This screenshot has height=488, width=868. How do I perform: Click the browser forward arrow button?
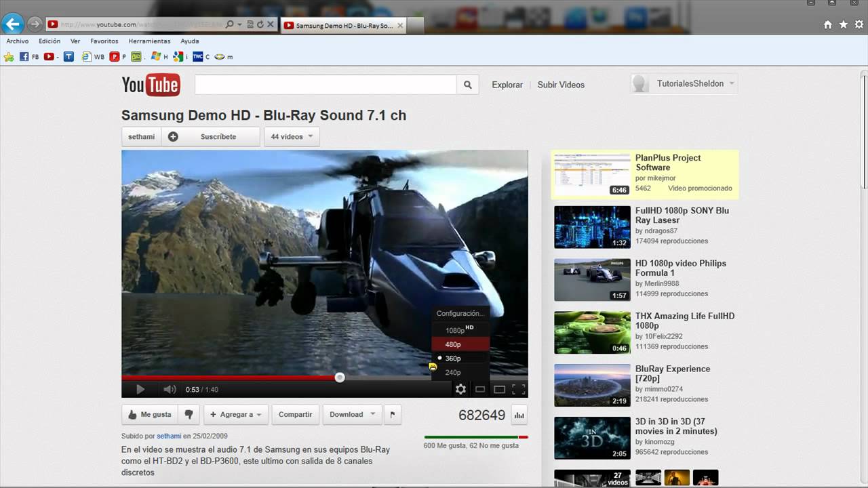[x=35, y=24]
